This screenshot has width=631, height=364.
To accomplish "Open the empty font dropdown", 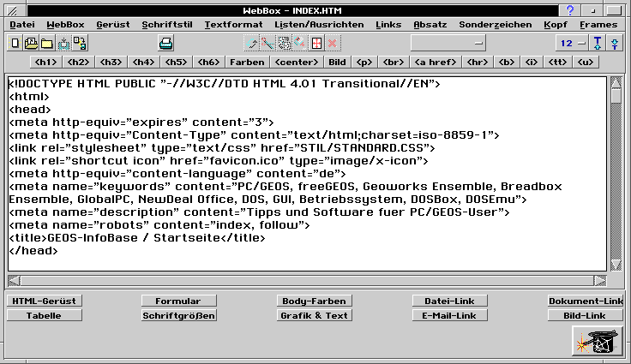I will pos(448,43).
